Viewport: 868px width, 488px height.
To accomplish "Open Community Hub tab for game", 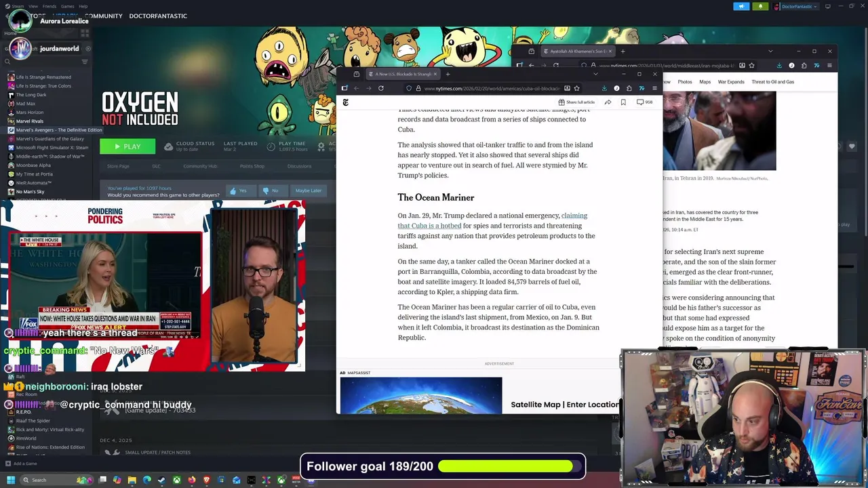I will (x=200, y=166).
